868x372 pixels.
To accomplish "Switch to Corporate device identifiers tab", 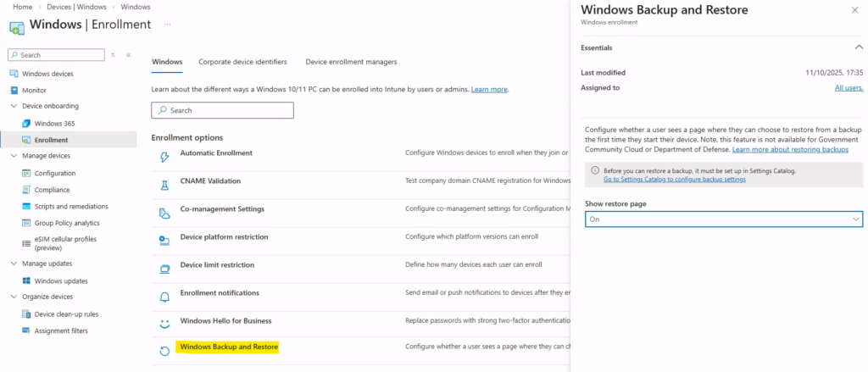I will point(242,62).
